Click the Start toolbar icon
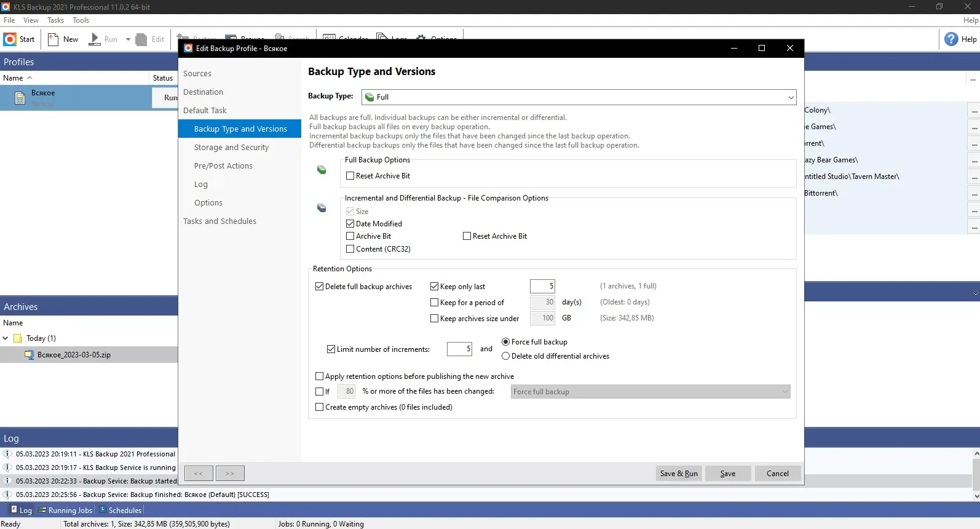This screenshot has height=529, width=980. pyautogui.click(x=10, y=39)
